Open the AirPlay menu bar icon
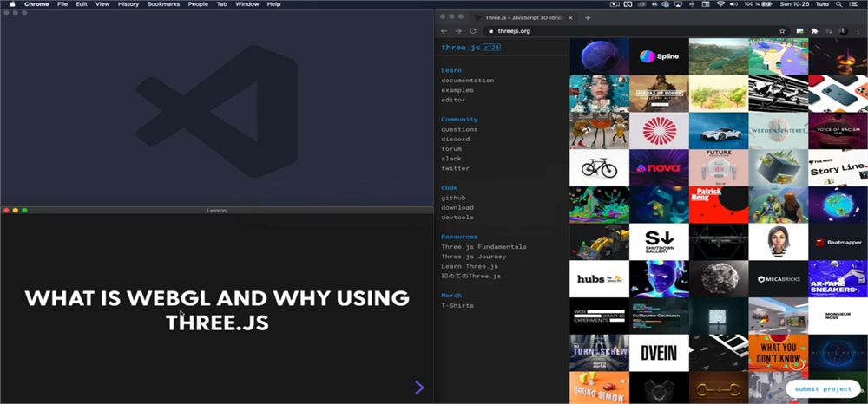 (x=678, y=3)
